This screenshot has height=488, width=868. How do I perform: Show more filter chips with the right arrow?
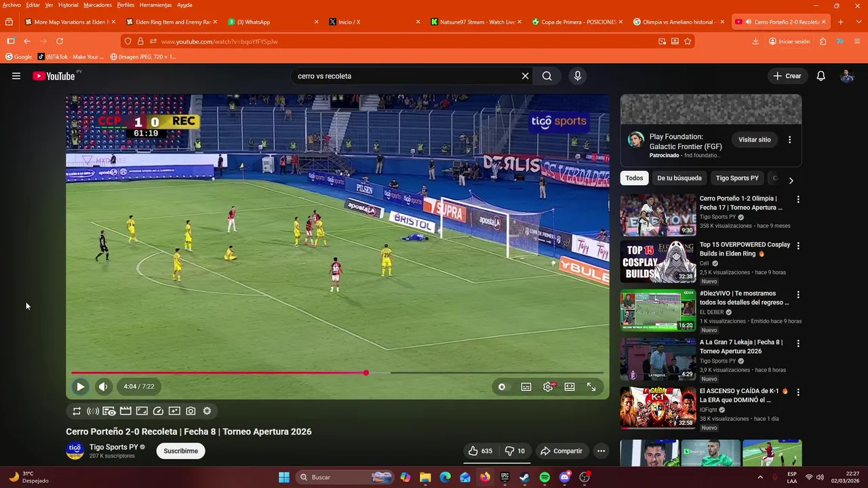[x=791, y=180]
